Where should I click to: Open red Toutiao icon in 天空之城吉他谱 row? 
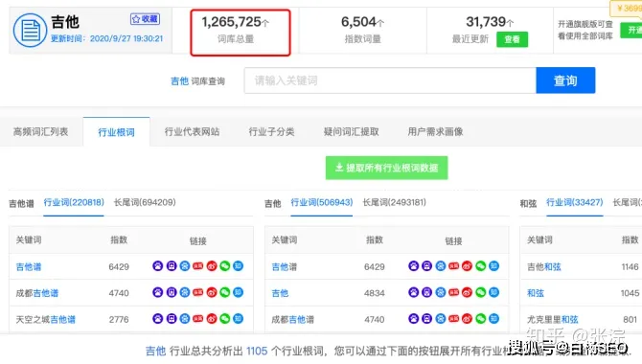pyautogui.click(x=198, y=319)
